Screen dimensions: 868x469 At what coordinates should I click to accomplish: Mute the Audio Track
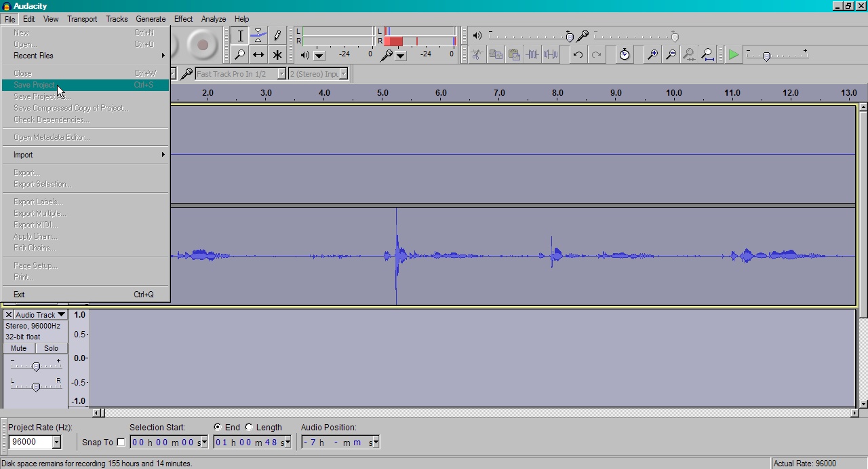[x=19, y=348]
